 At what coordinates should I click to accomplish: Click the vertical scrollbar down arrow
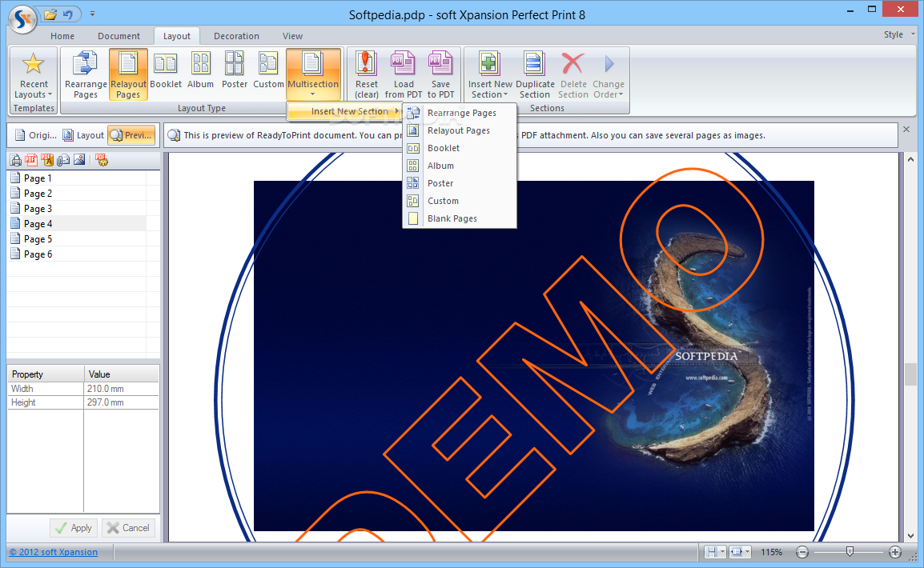pyautogui.click(x=911, y=536)
